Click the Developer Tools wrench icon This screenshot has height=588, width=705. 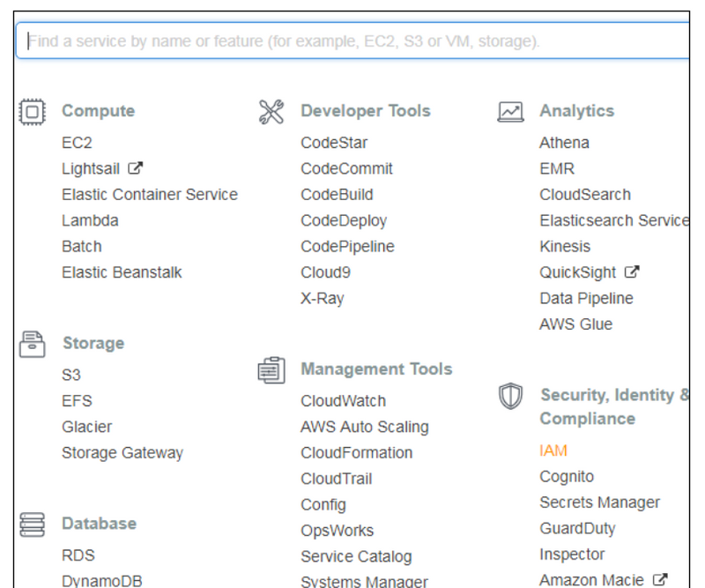(x=271, y=112)
